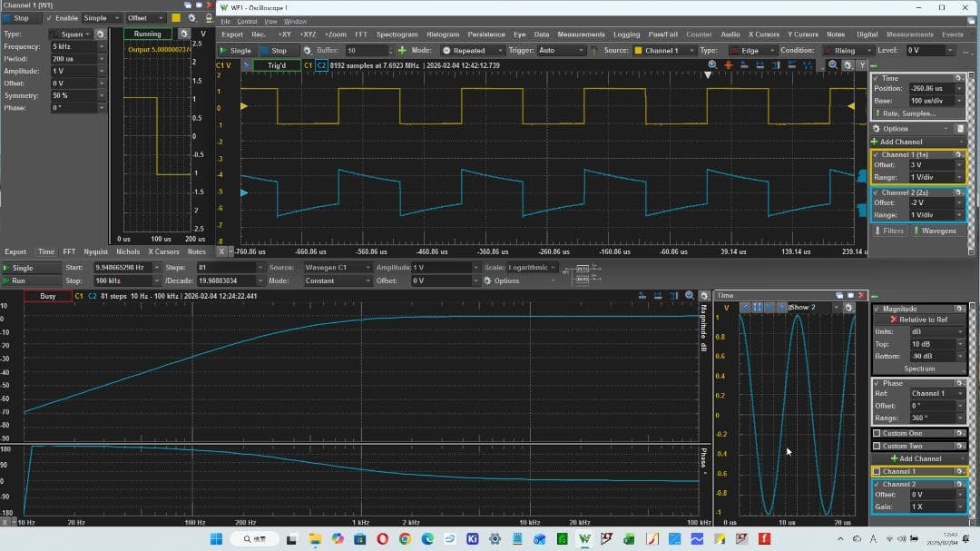Open the Frequency 5 kHz dropdown
Screen dimensions: 980x551
pos(102,46)
